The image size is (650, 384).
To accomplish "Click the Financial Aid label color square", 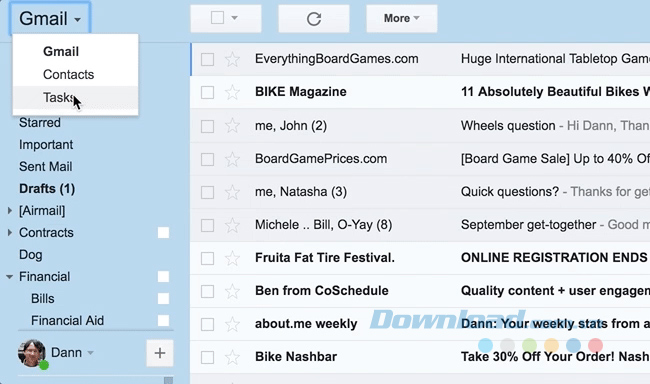I will pyautogui.click(x=163, y=321).
